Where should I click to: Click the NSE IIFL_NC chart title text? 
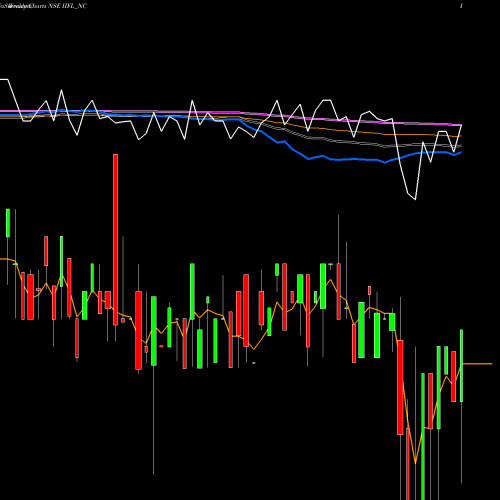(x=68, y=6)
